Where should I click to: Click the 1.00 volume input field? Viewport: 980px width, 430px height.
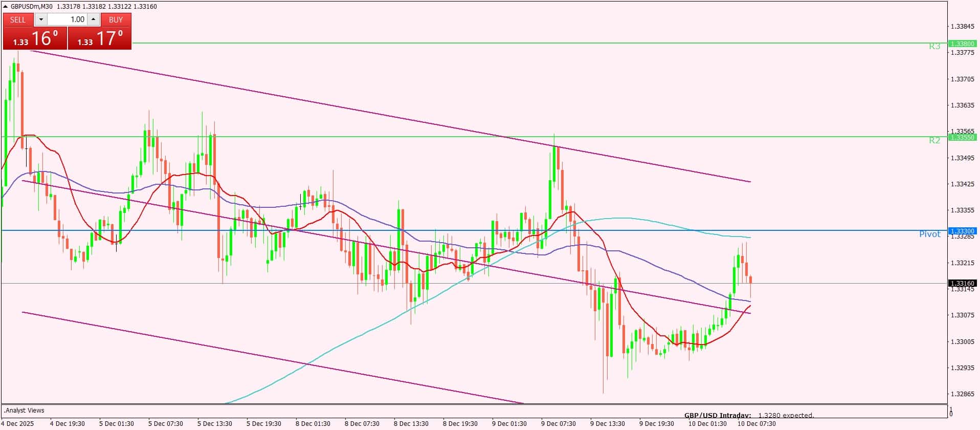[x=68, y=19]
